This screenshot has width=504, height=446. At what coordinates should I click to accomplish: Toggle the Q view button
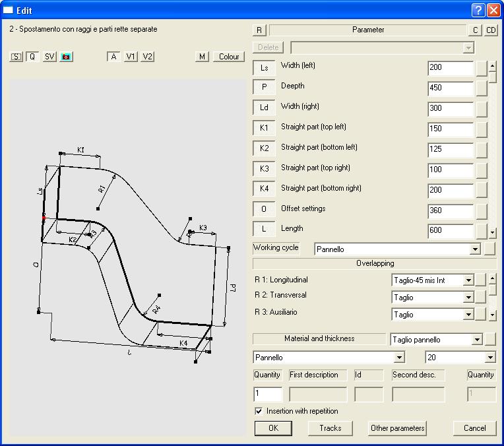point(32,57)
